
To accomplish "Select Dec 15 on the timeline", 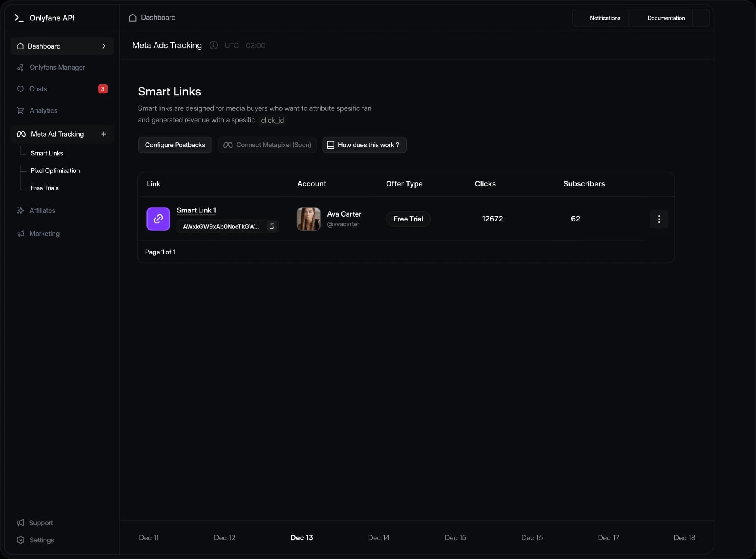I will [455, 538].
